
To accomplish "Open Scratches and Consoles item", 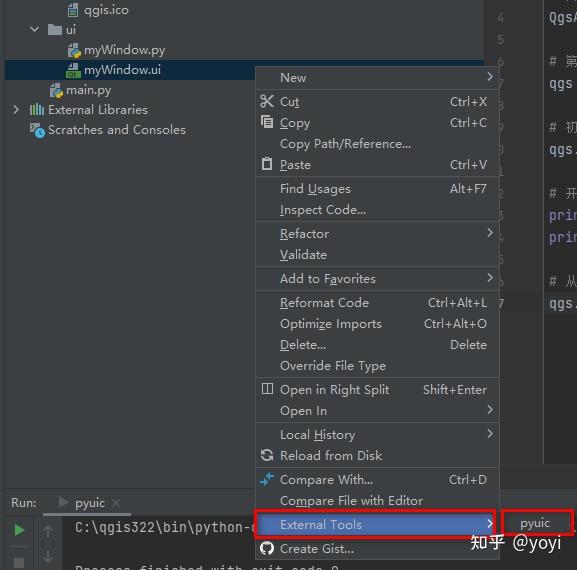I will click(x=117, y=130).
